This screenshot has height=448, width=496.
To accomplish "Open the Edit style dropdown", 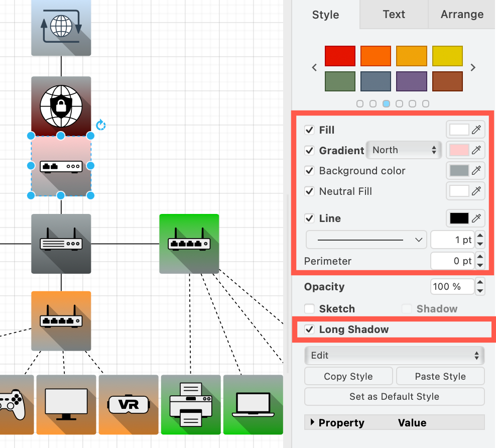I will (394, 355).
